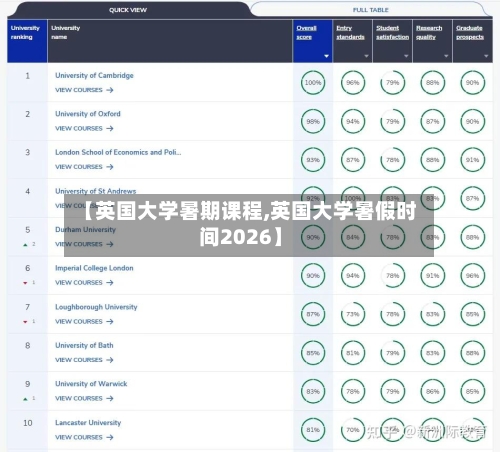
Task: Open London School of Economics and Poli... link
Action: pos(118,152)
